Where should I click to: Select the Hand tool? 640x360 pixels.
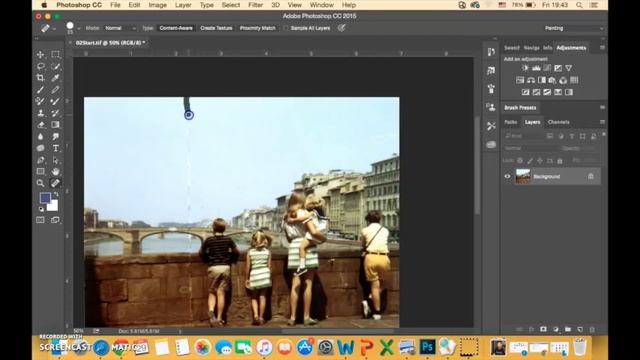coord(56,171)
